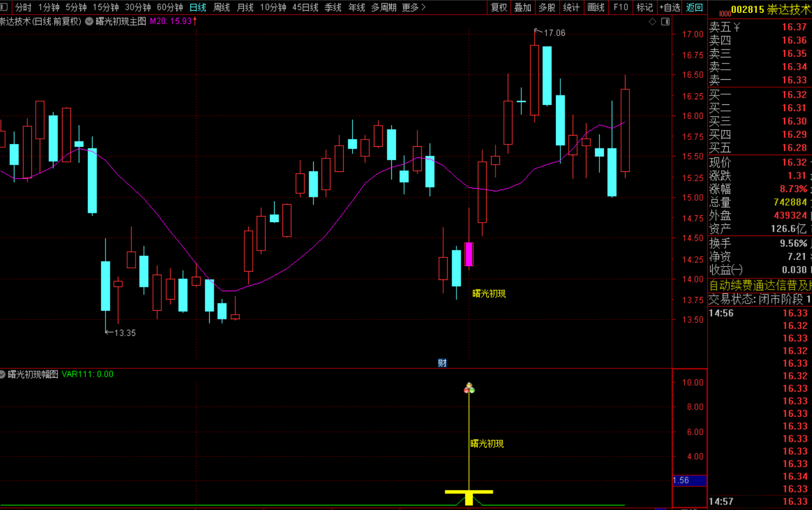Click the 曙光初现 label in sub-chart
The width and height of the screenshot is (812, 510).
487,444
